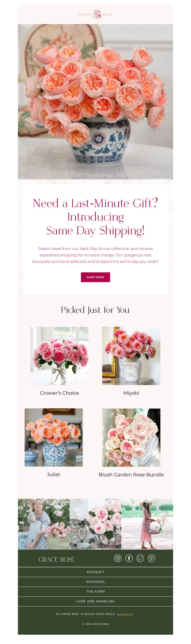Select the Juliet bouquet image
Image resolution: width=191 pixels, height=644 pixels.
(x=53, y=437)
